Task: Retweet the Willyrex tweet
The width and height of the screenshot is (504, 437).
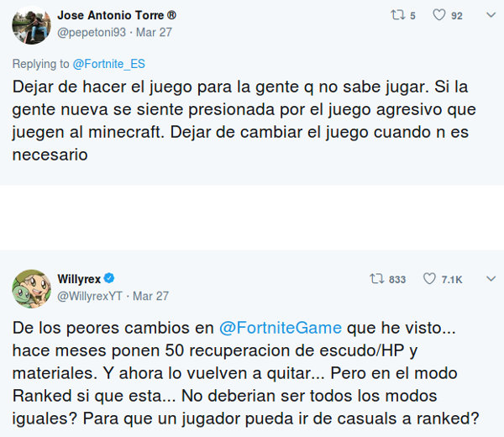Action: pos(378,279)
